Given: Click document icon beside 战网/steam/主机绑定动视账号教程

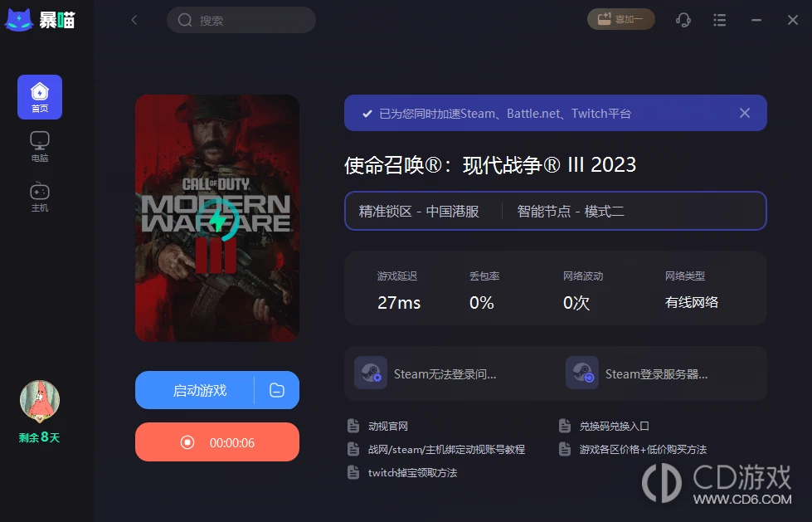Looking at the screenshot, I should [353, 449].
